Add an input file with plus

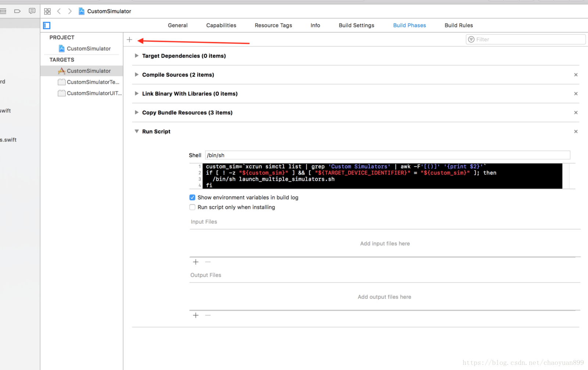tap(196, 262)
